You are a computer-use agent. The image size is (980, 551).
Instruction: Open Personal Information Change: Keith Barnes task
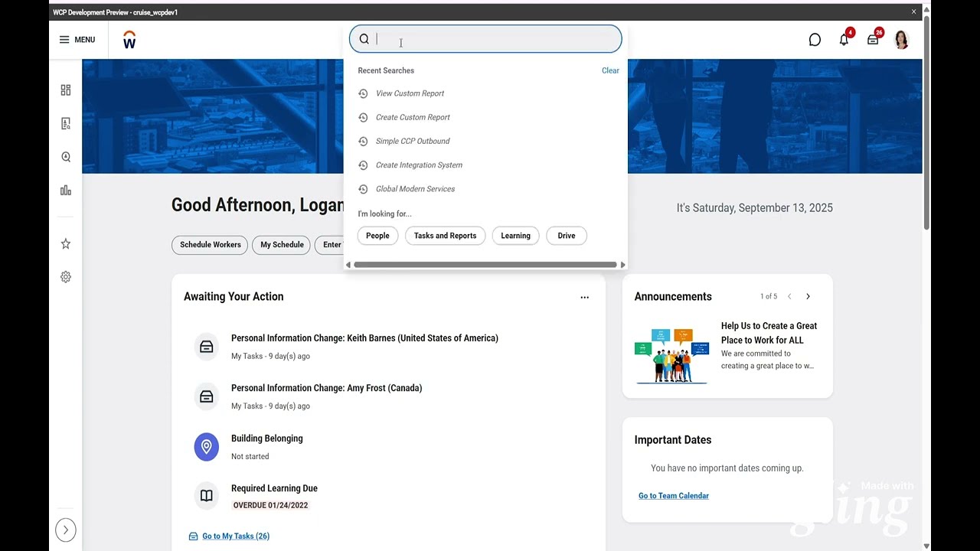pos(364,338)
